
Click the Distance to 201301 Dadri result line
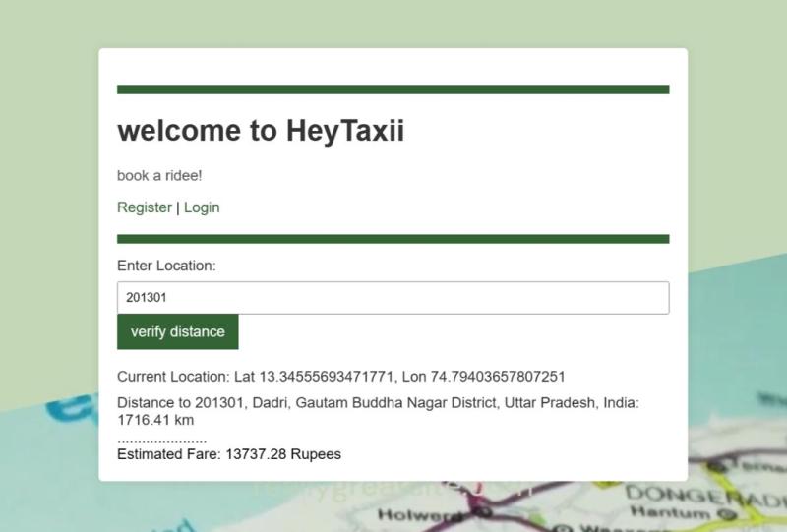[x=378, y=403]
